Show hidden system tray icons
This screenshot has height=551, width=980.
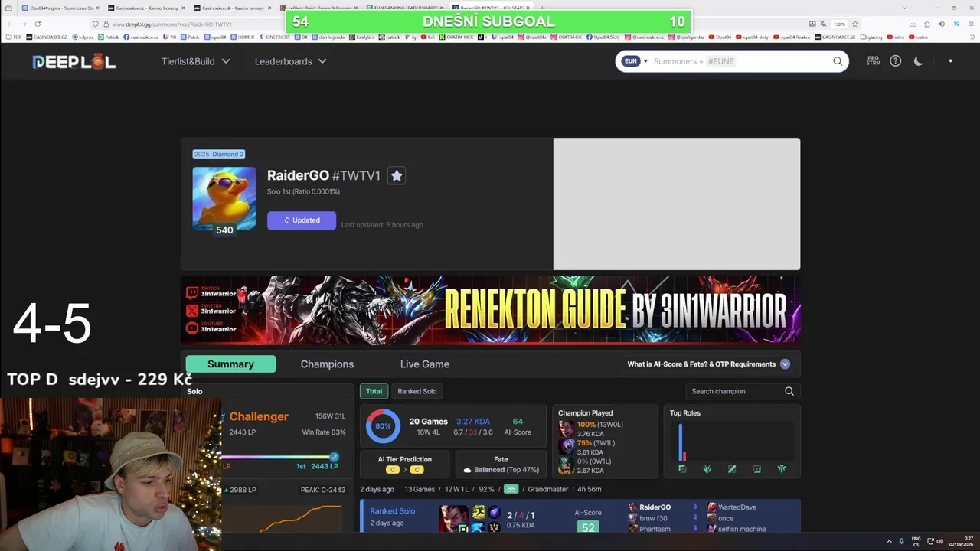[889, 541]
